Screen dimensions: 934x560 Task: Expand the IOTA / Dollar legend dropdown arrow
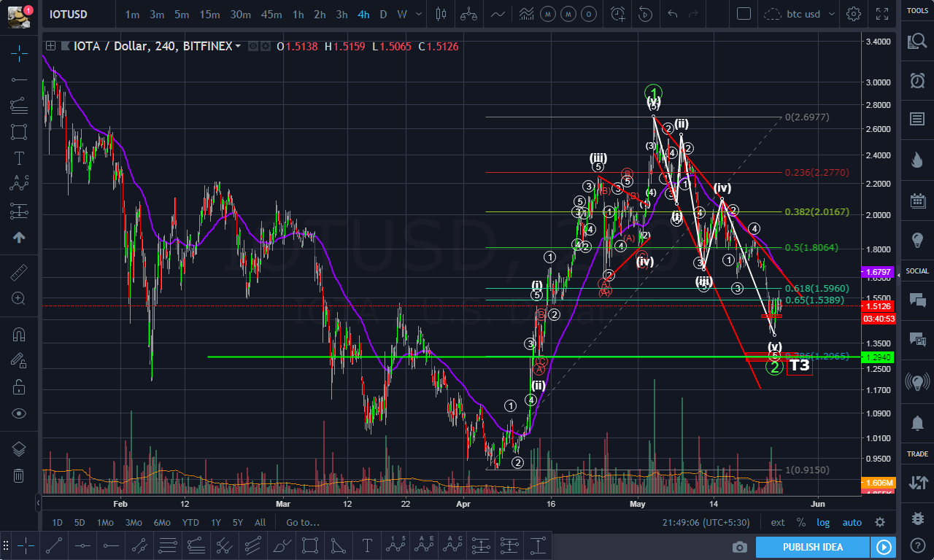click(x=238, y=46)
